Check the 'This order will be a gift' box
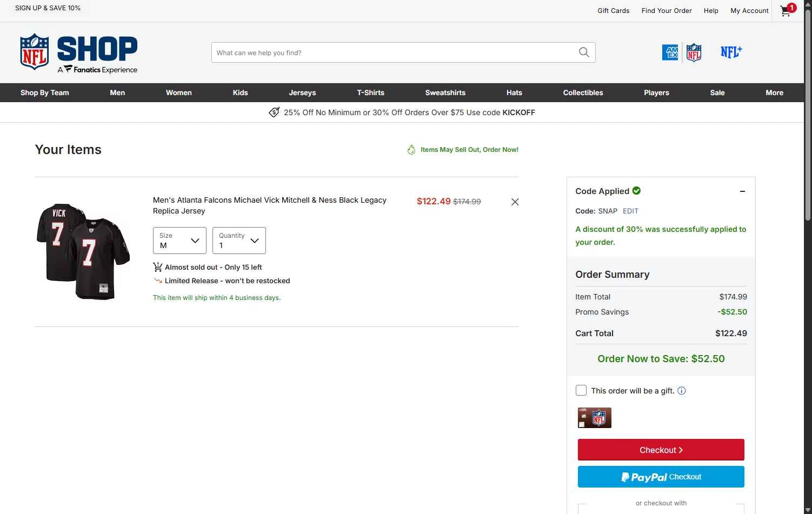The height and width of the screenshot is (514, 812). [x=581, y=390]
